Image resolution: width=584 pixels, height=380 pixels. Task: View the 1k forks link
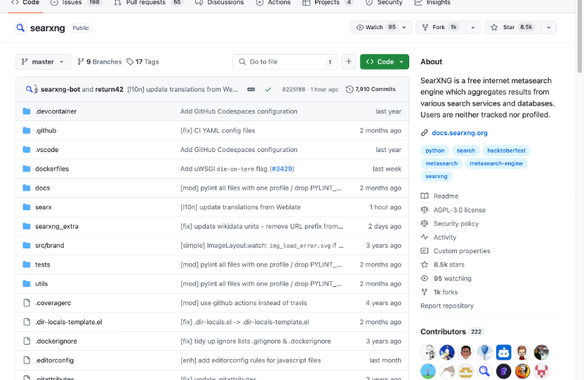pos(439,292)
